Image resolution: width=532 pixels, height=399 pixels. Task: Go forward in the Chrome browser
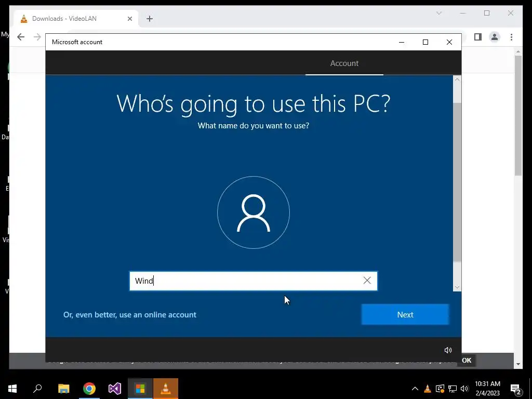[x=37, y=37]
